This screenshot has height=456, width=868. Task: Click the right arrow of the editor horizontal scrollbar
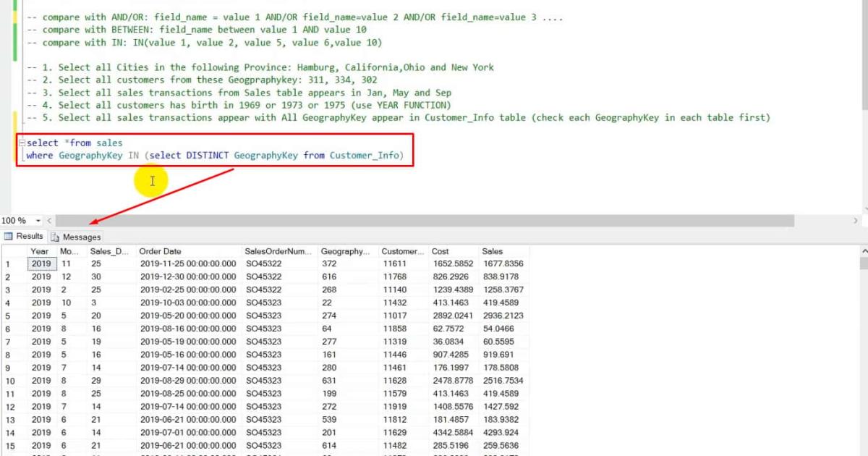click(856, 221)
